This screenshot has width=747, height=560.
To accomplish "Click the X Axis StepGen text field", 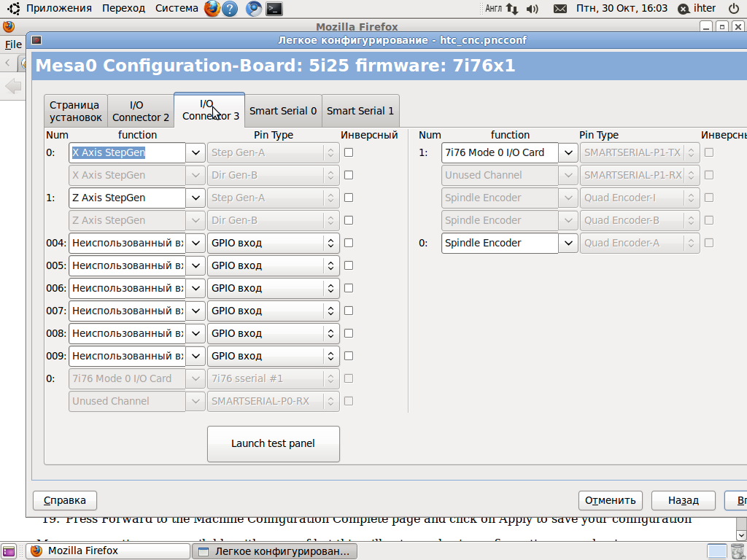I will (x=127, y=152).
